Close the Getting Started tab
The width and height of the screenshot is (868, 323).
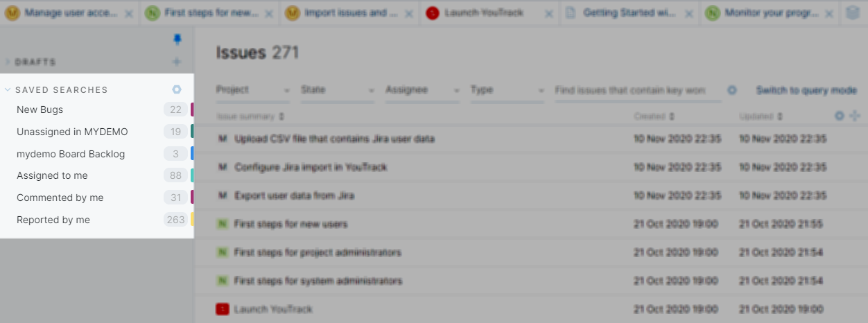click(689, 13)
